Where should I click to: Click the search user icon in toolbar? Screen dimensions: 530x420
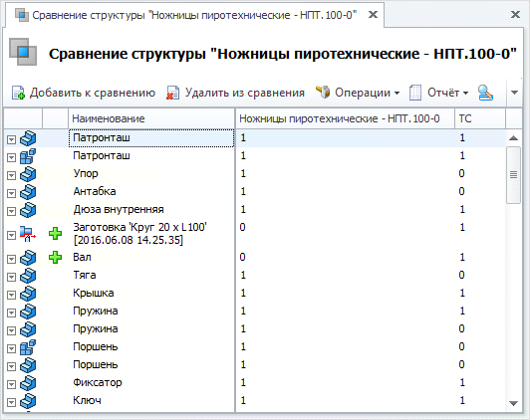pyautogui.click(x=485, y=93)
